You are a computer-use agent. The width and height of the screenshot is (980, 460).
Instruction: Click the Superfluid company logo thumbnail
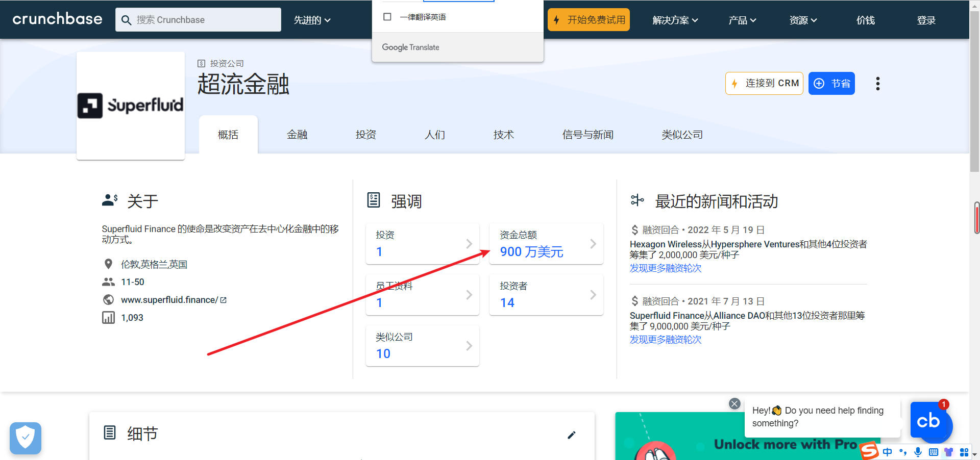click(x=131, y=106)
